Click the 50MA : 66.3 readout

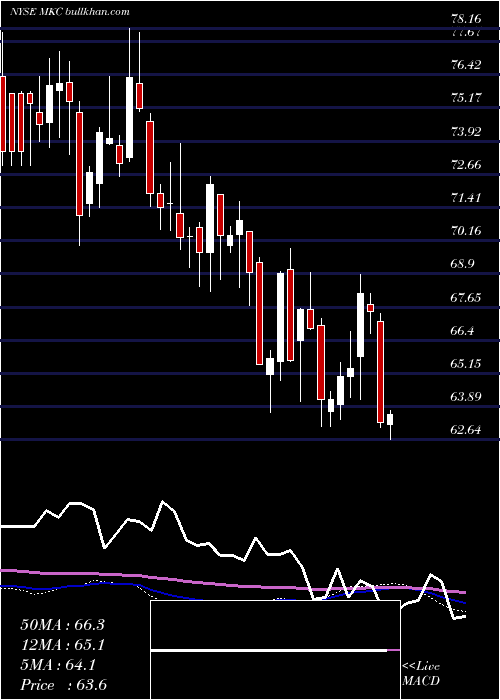coord(62,625)
